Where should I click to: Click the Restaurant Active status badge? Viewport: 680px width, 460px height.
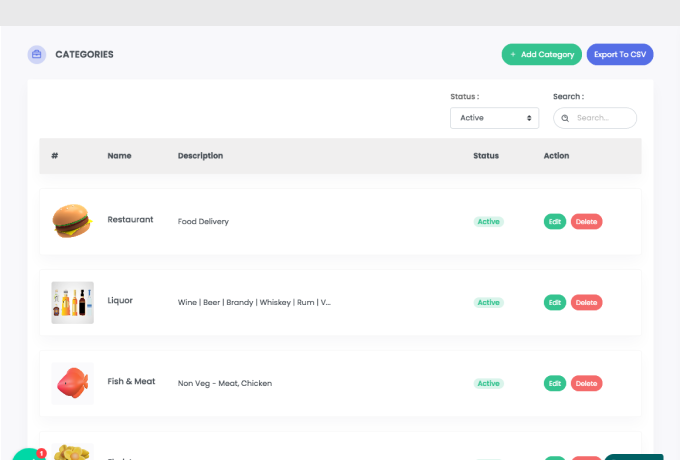tap(488, 222)
